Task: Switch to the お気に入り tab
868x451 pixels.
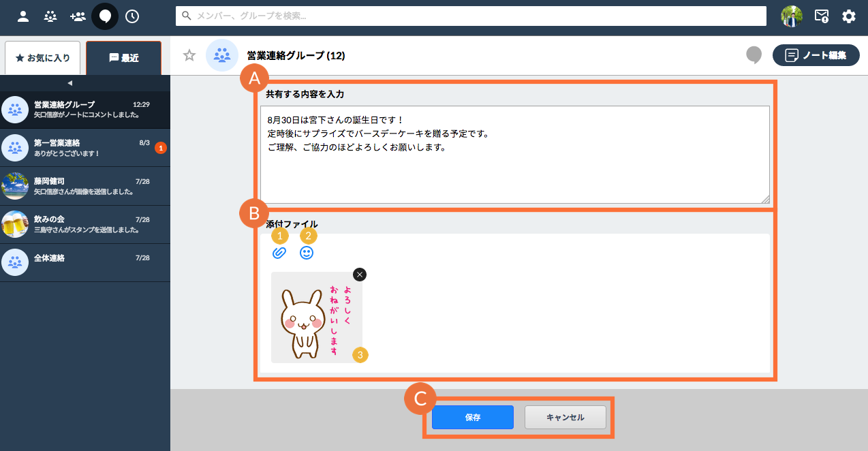Action: tap(42, 58)
